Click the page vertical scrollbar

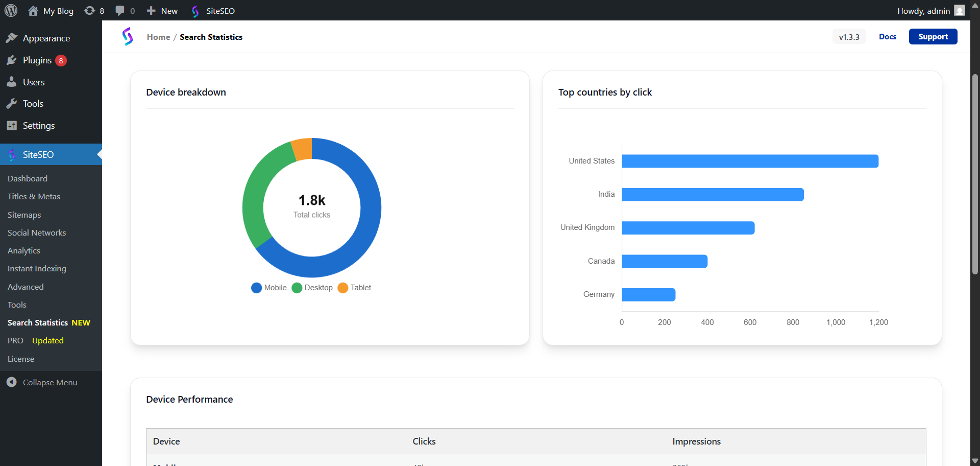975,174
